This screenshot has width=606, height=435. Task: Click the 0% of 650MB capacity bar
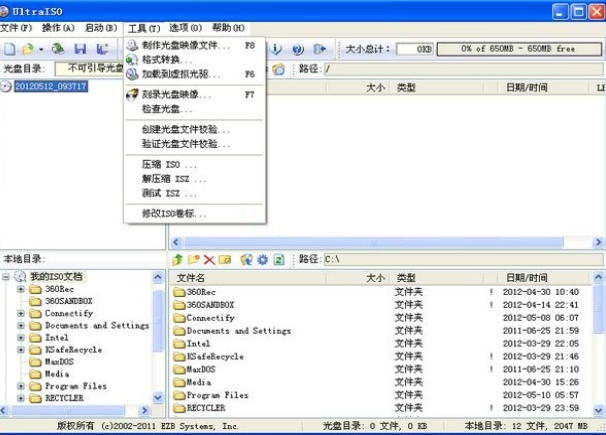point(519,49)
